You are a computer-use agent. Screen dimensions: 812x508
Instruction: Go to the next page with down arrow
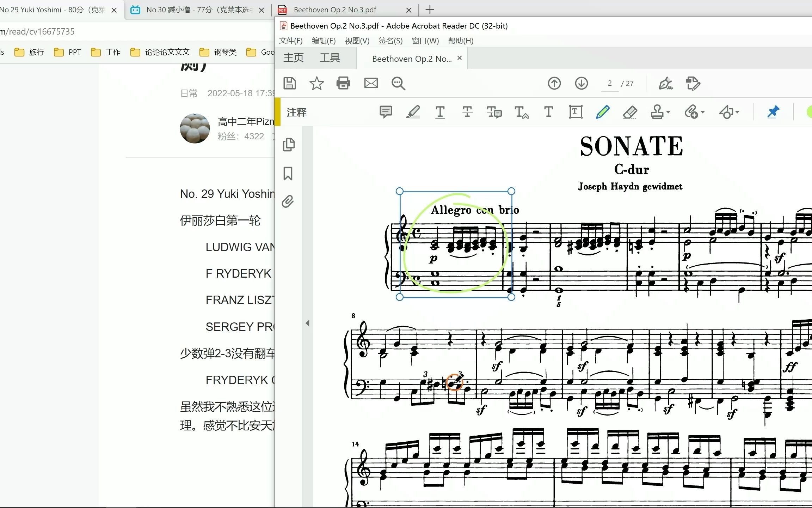point(582,84)
